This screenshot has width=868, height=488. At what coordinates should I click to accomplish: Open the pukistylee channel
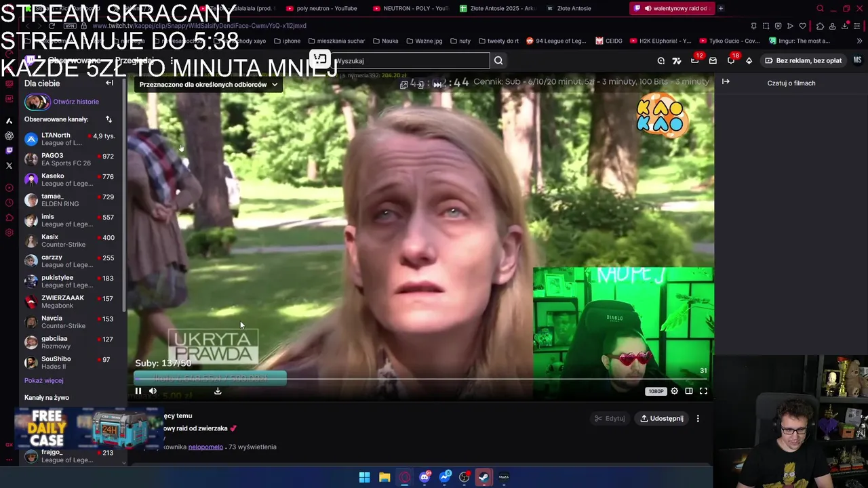[70, 281]
